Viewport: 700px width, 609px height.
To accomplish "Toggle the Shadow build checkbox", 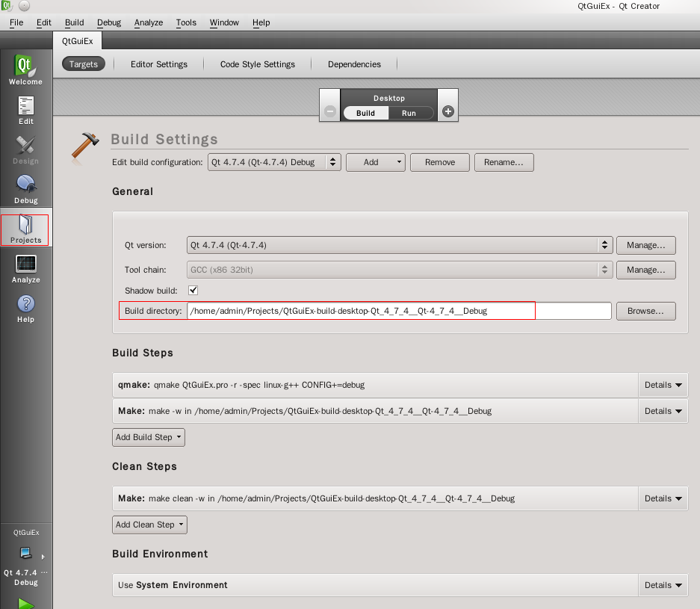I will [193, 290].
